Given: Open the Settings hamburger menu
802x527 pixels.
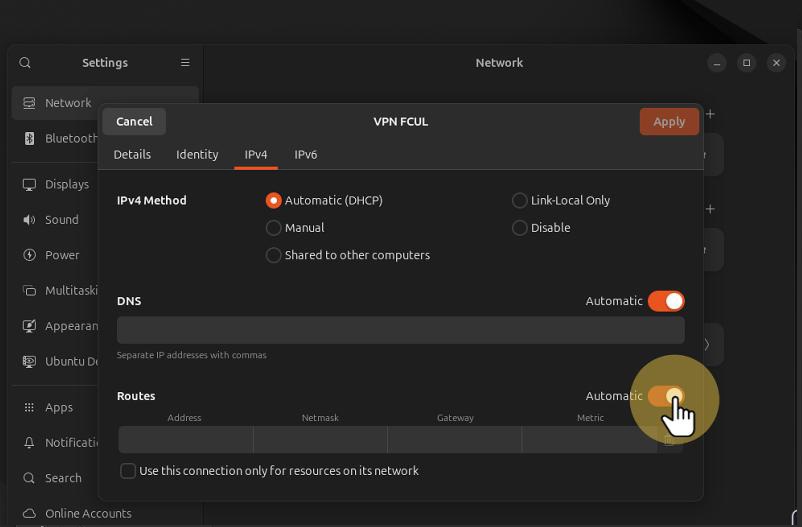Looking at the screenshot, I should pyautogui.click(x=185, y=62).
